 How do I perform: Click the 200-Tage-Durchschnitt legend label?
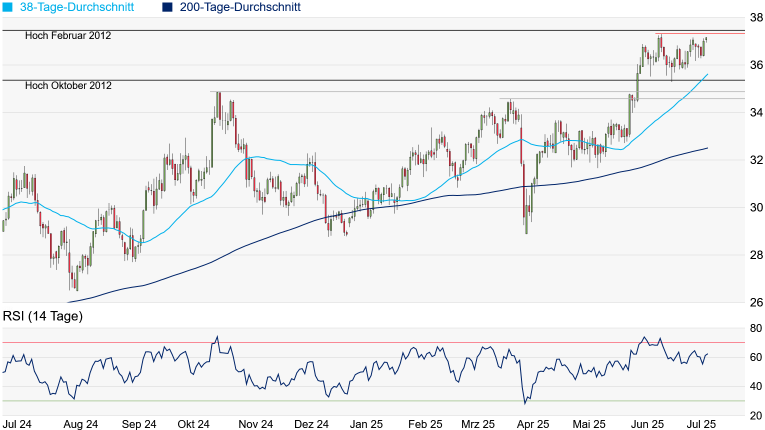pyautogui.click(x=240, y=7)
